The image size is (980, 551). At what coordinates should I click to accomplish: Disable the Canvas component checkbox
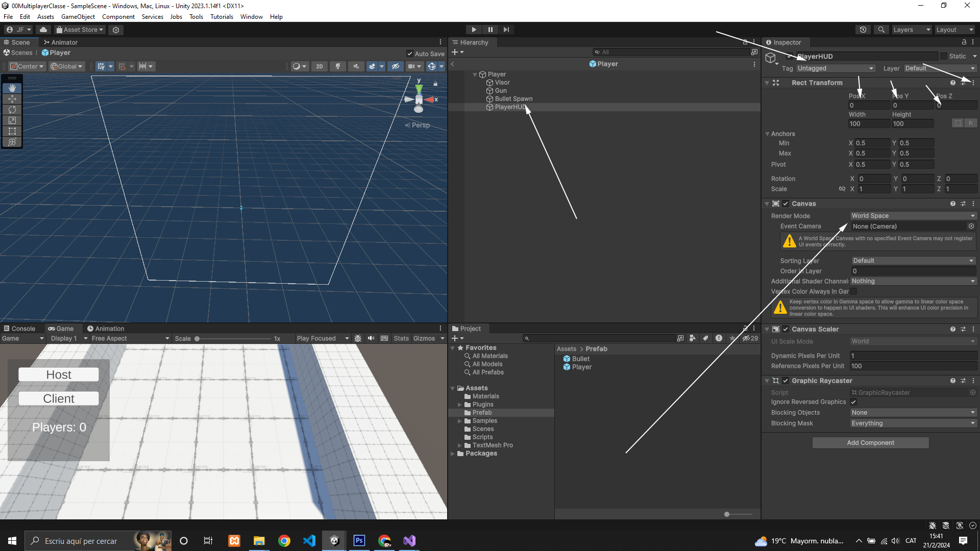[x=786, y=204]
